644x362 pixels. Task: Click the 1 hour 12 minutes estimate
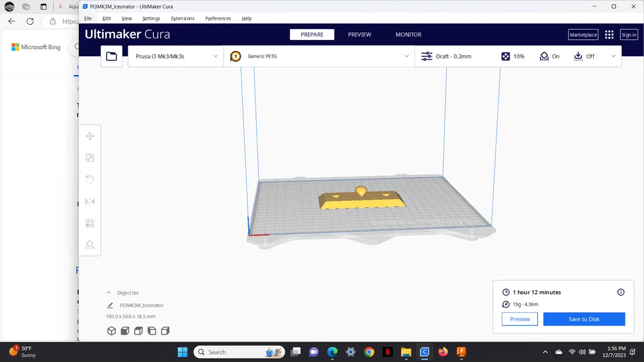[537, 292]
